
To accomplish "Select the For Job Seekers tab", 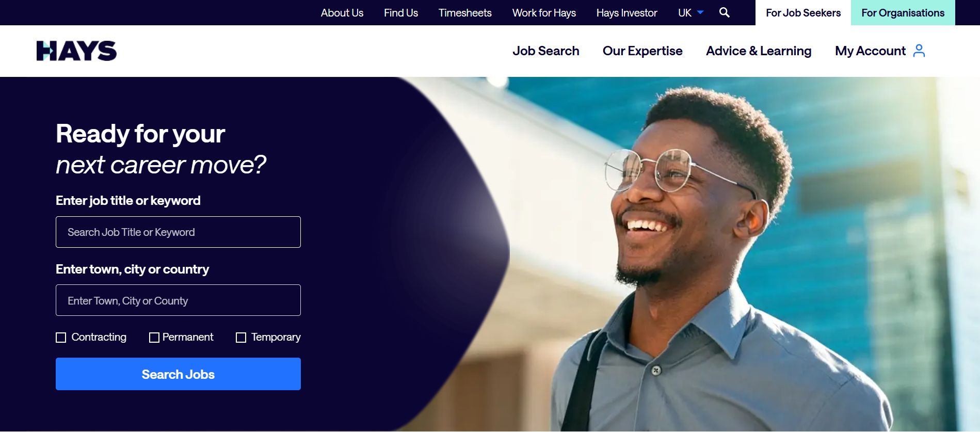I will (803, 12).
